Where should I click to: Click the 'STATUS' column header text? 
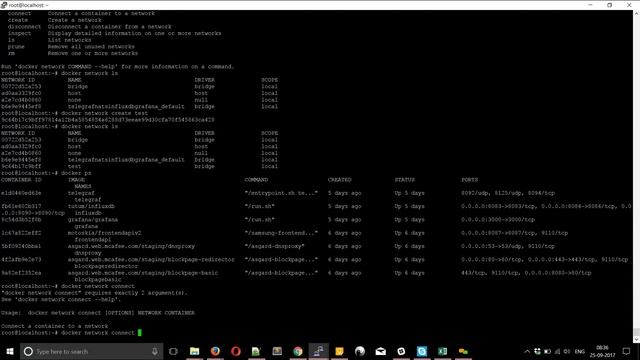click(405, 180)
